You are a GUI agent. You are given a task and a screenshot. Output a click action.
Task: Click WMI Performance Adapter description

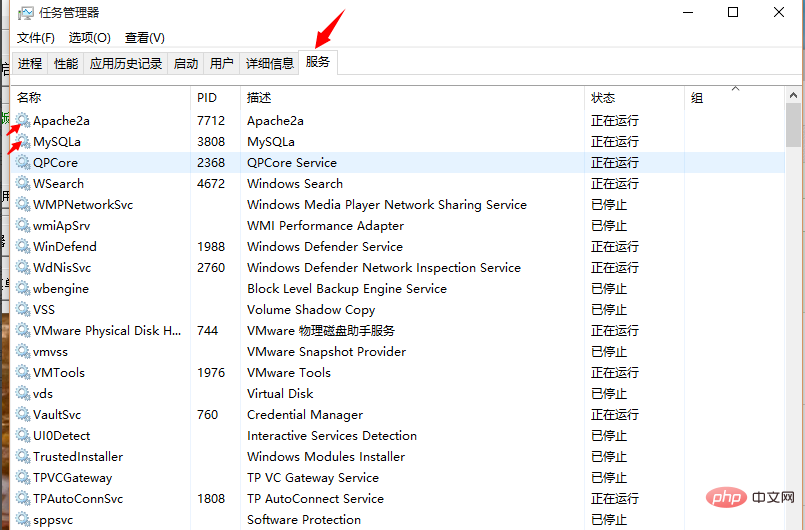tap(325, 226)
